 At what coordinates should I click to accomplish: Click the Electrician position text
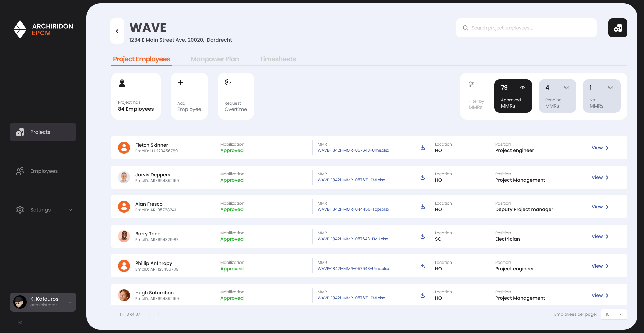click(x=507, y=239)
